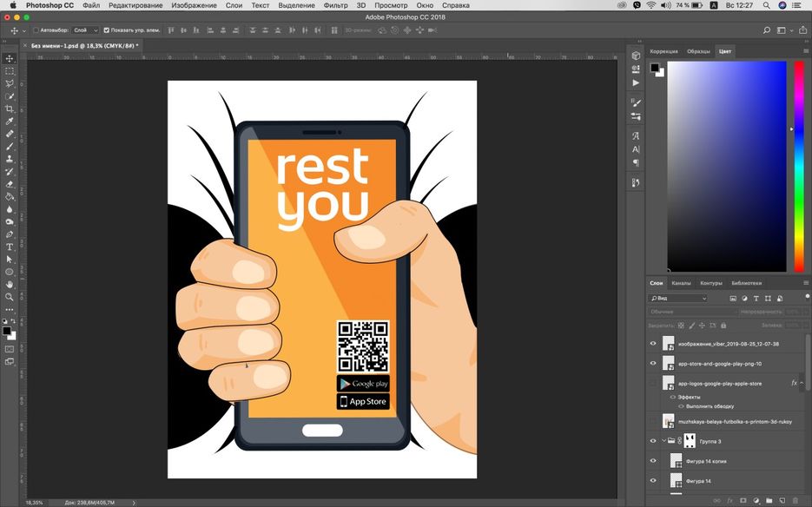
Task: Select the Eyedropper tool
Action: coord(10,122)
